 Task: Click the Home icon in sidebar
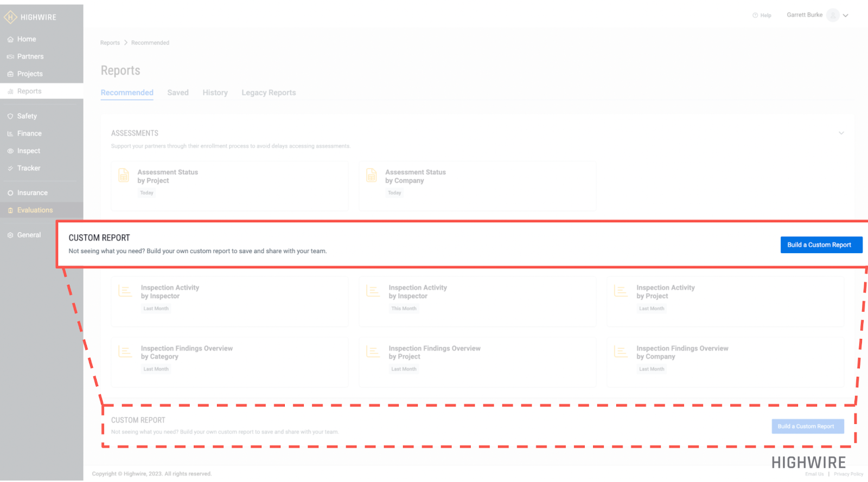(x=10, y=40)
